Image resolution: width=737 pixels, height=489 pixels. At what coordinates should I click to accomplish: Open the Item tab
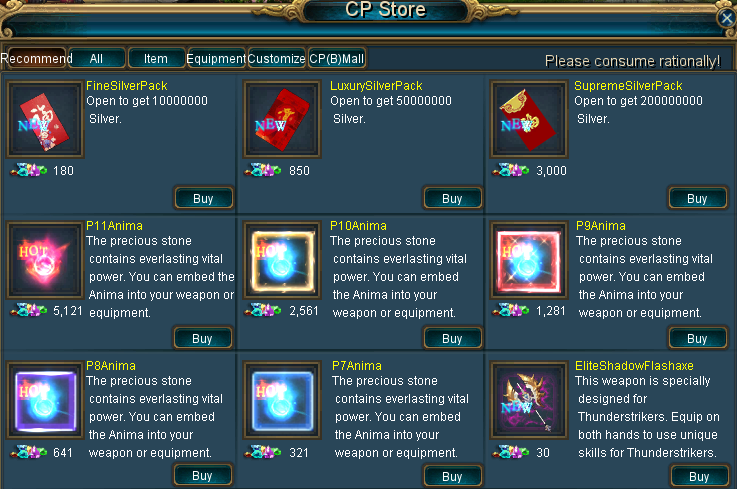(156, 58)
